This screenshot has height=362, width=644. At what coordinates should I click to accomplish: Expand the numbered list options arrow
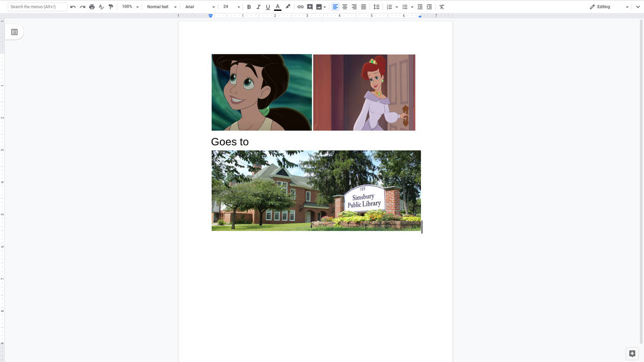397,7
